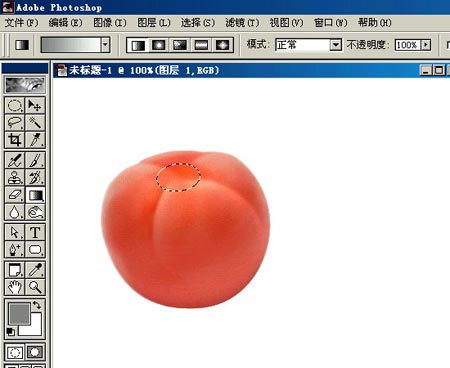Select the Type (T) tool
450x368 pixels.
(35, 232)
